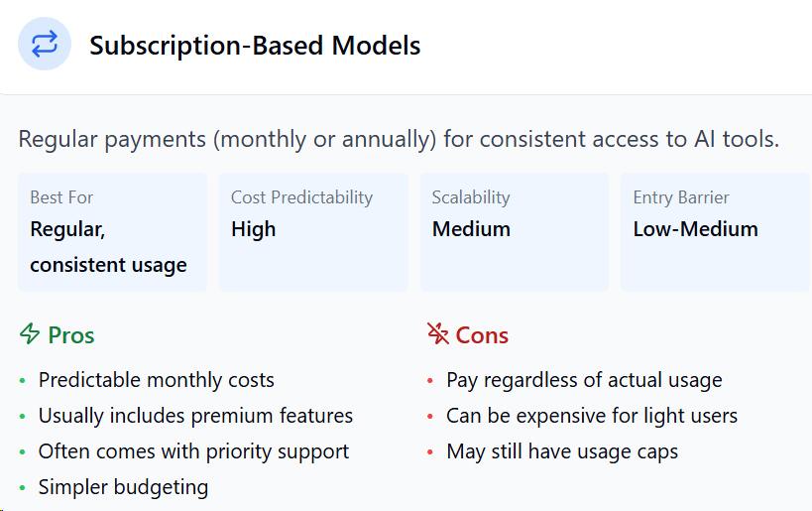Open the Entry Barrier Low-Medium card
812x511 pixels.
tap(716, 232)
